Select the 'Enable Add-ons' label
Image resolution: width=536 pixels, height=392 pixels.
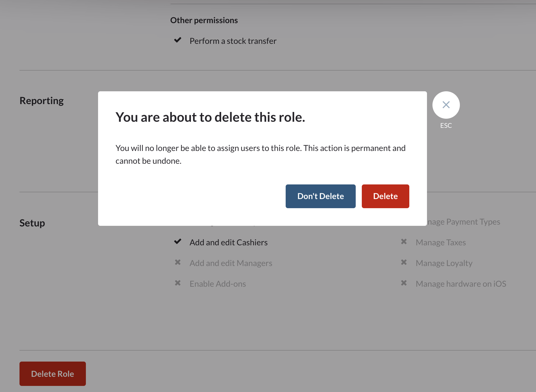[218, 284]
